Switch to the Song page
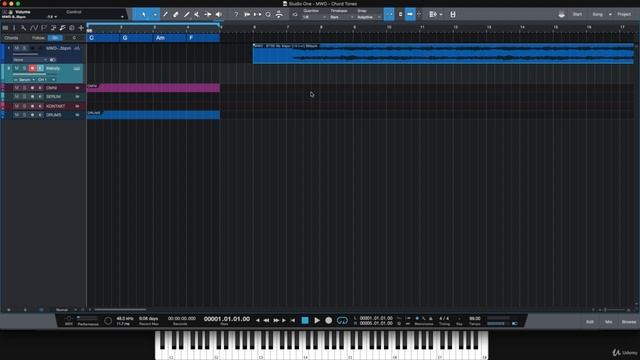 click(598, 14)
